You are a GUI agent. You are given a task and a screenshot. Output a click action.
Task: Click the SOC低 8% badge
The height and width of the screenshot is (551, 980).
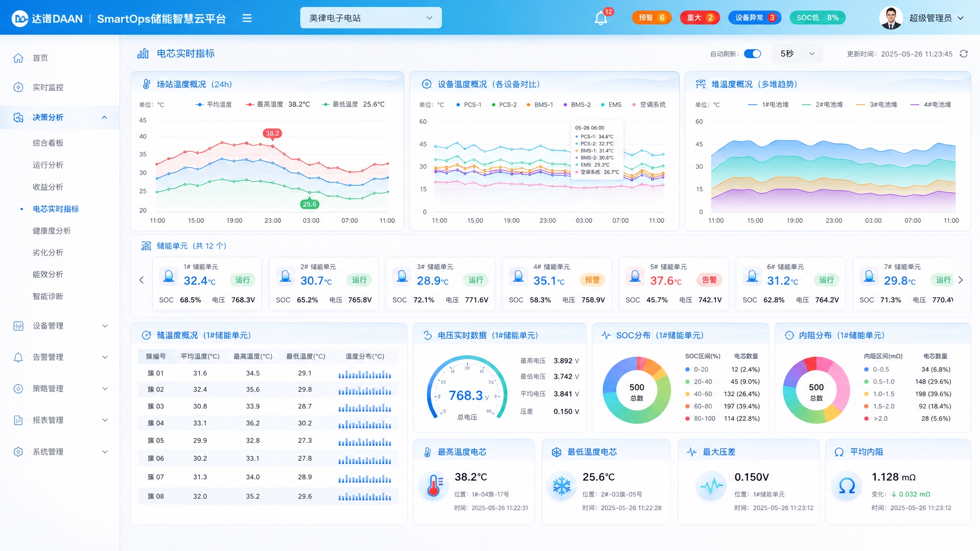(x=817, y=18)
